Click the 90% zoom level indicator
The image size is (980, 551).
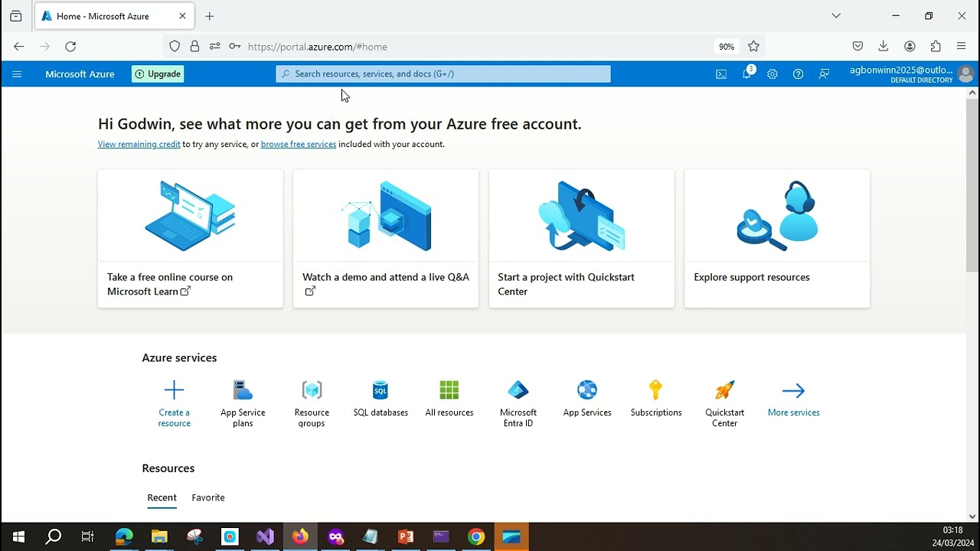[727, 47]
